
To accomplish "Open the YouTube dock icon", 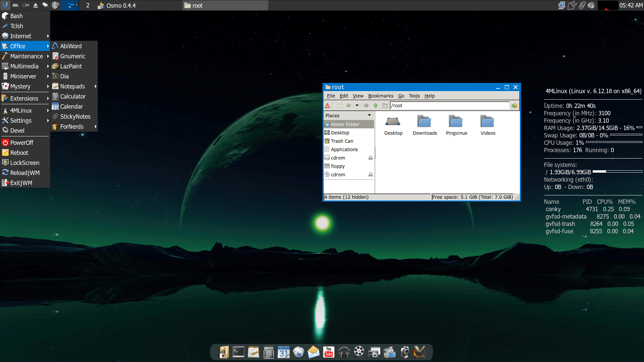I will click(329, 352).
